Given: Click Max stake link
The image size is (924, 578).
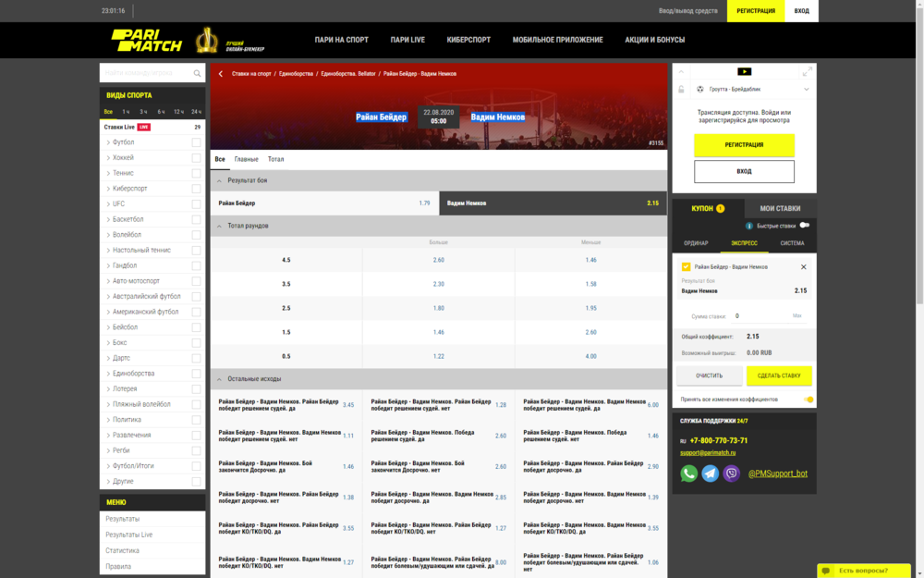Looking at the screenshot, I should coord(797,316).
